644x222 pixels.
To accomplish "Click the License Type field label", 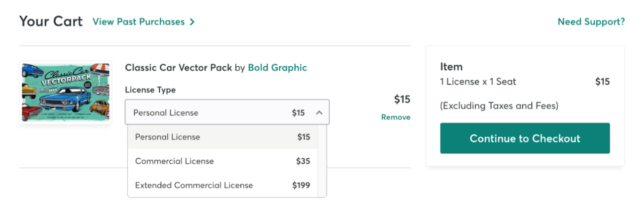I will [x=150, y=90].
